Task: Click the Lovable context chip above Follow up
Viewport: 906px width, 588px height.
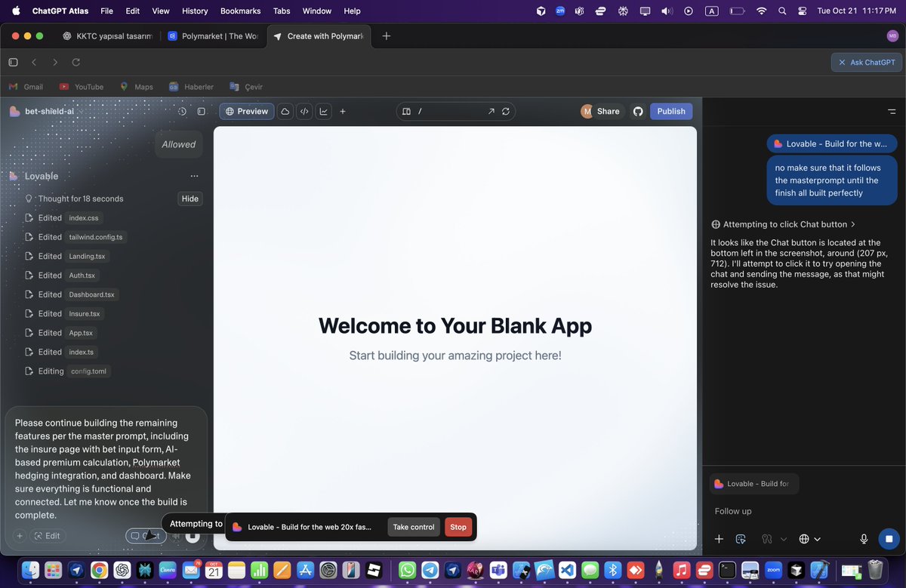Action: coord(754,484)
